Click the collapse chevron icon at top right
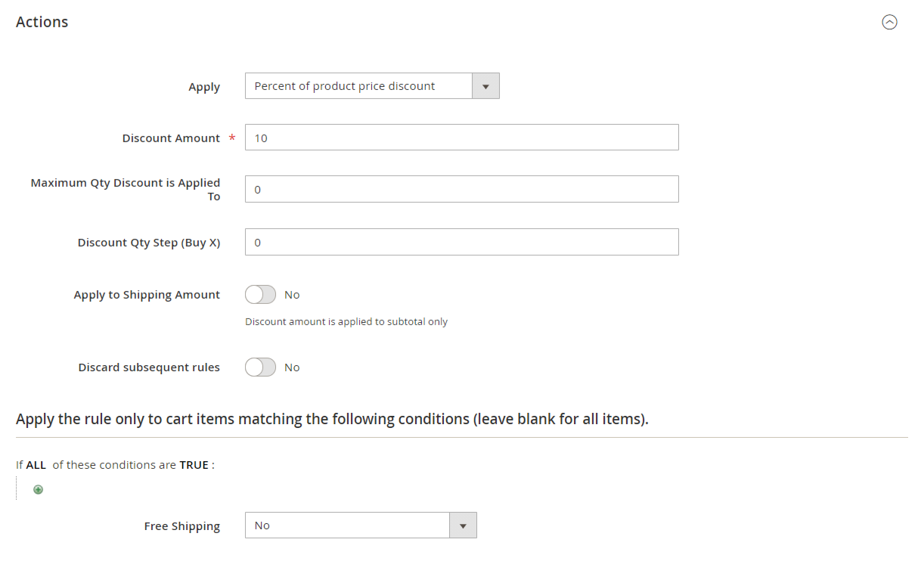The width and height of the screenshot is (924, 561). coord(889,23)
